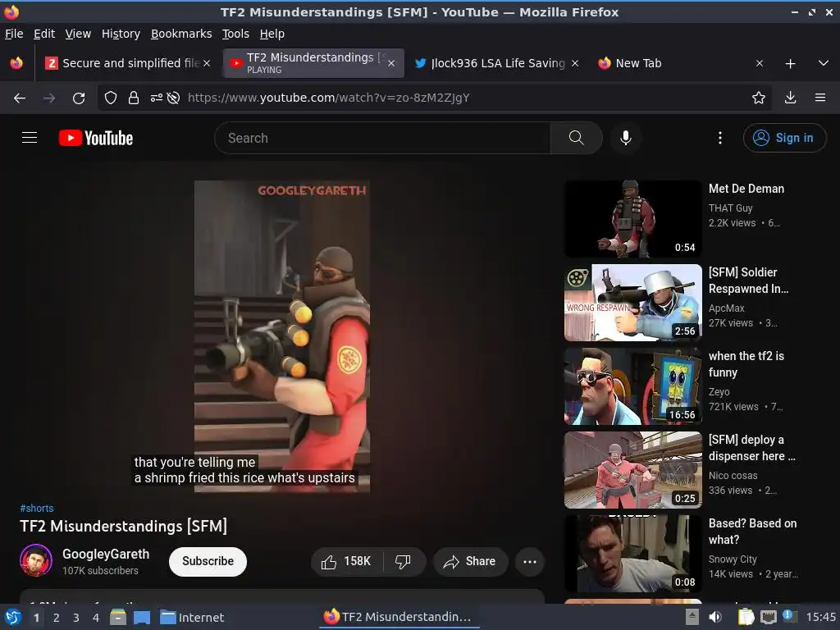Open the History menu
The width and height of the screenshot is (840, 630).
pyautogui.click(x=121, y=34)
